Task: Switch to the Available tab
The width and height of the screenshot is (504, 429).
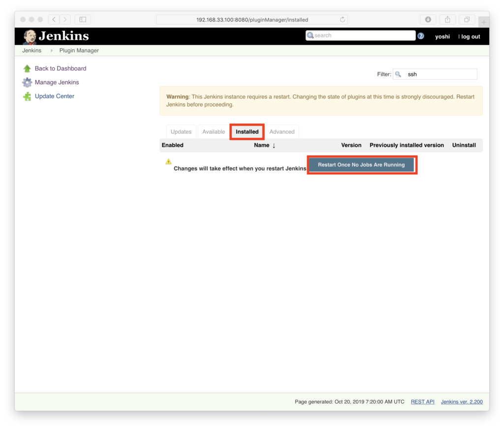Action: (x=214, y=132)
